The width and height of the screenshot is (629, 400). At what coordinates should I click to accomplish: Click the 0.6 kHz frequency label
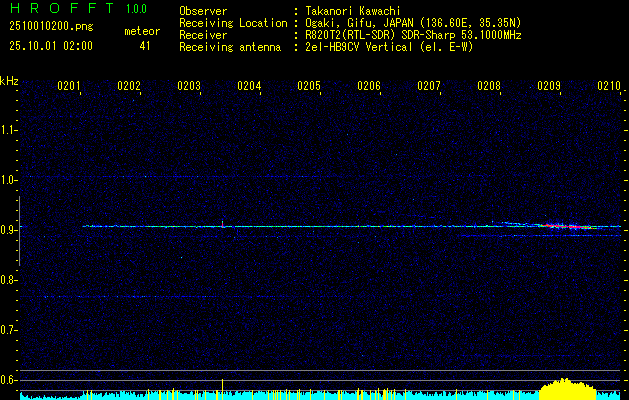[x=8, y=380]
